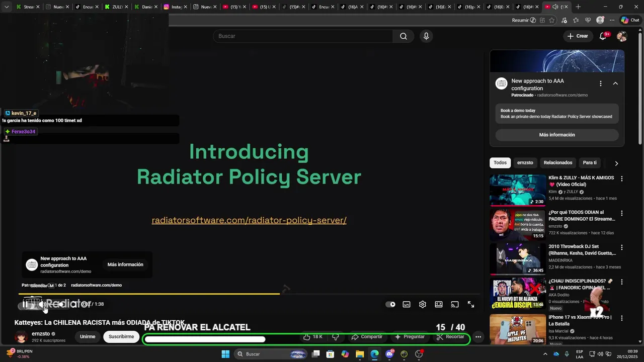
Task: Select the Relacionados filter chip
Action: click(558, 163)
